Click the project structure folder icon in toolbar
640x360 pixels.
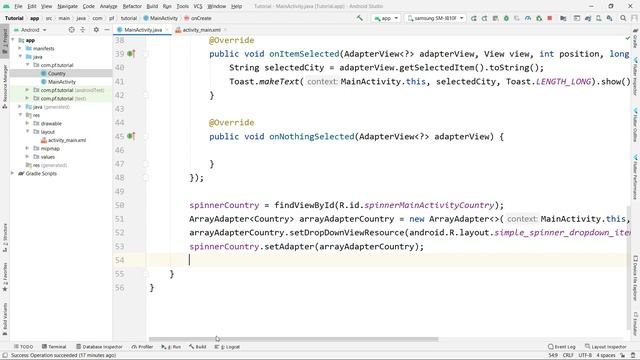pos(563,18)
